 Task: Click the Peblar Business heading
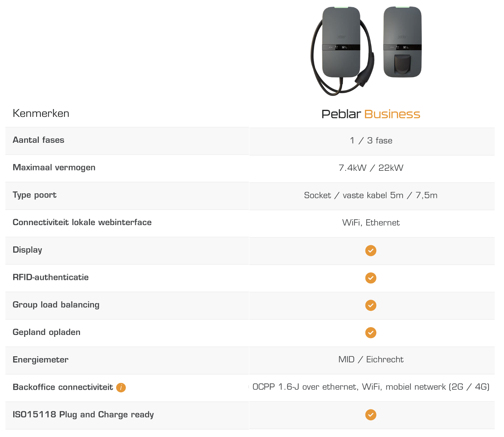point(371,114)
